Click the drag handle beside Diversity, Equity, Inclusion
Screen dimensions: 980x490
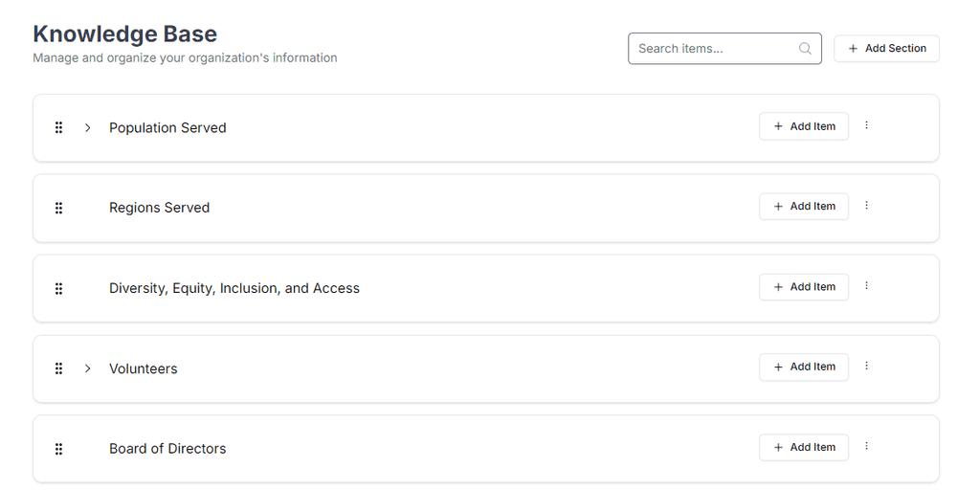[58, 288]
